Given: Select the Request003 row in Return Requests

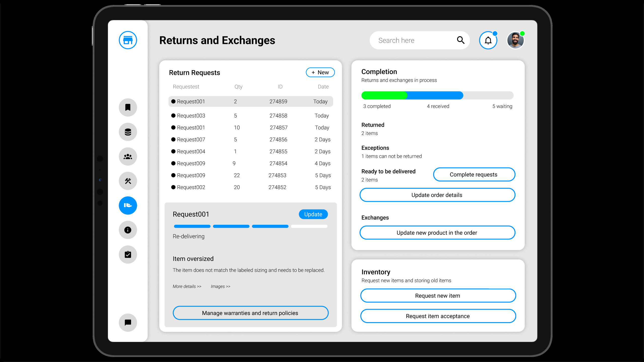Looking at the screenshot, I should coord(250,115).
